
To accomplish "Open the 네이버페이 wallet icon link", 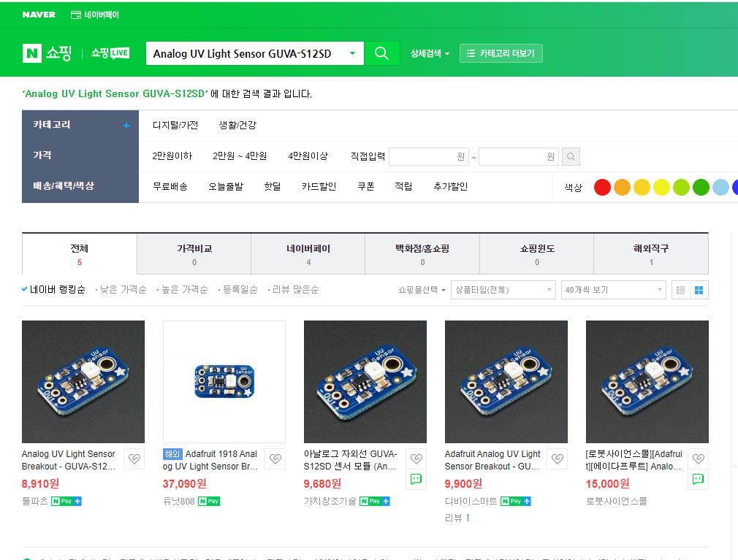I will tap(94, 15).
